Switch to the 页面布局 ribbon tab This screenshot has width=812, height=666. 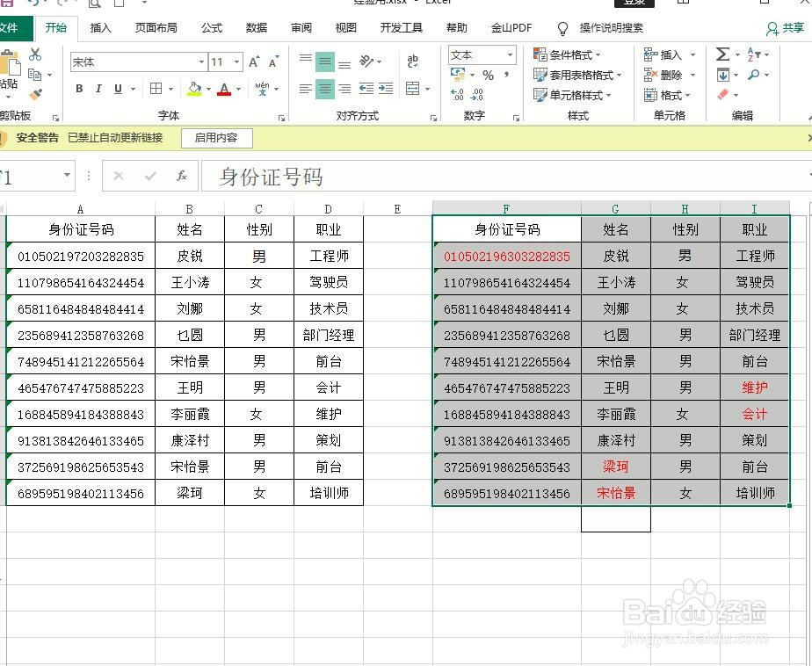pos(156,28)
